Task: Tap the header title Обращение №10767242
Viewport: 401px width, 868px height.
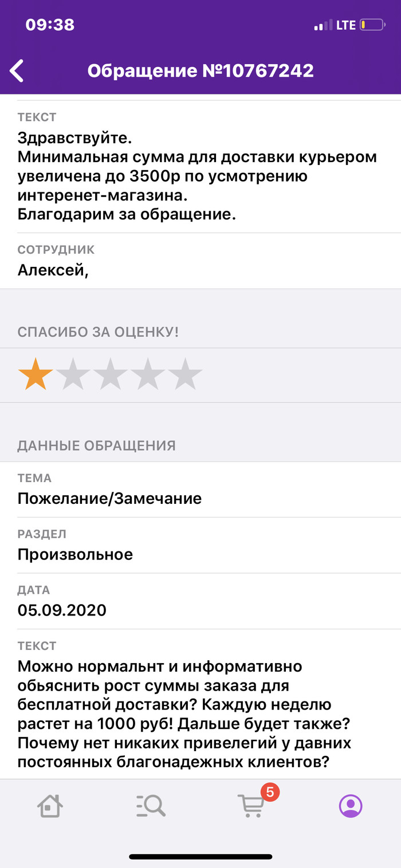Action: (200, 71)
